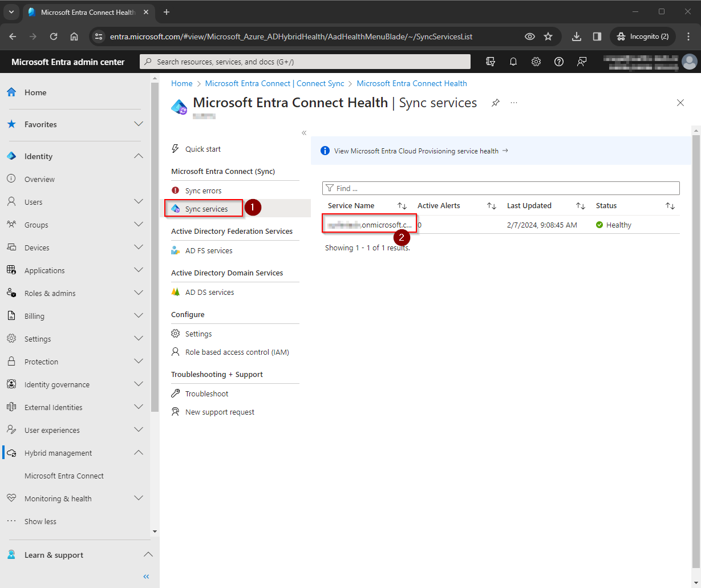Open Quick start menu item
This screenshot has height=588, width=701.
coord(203,149)
